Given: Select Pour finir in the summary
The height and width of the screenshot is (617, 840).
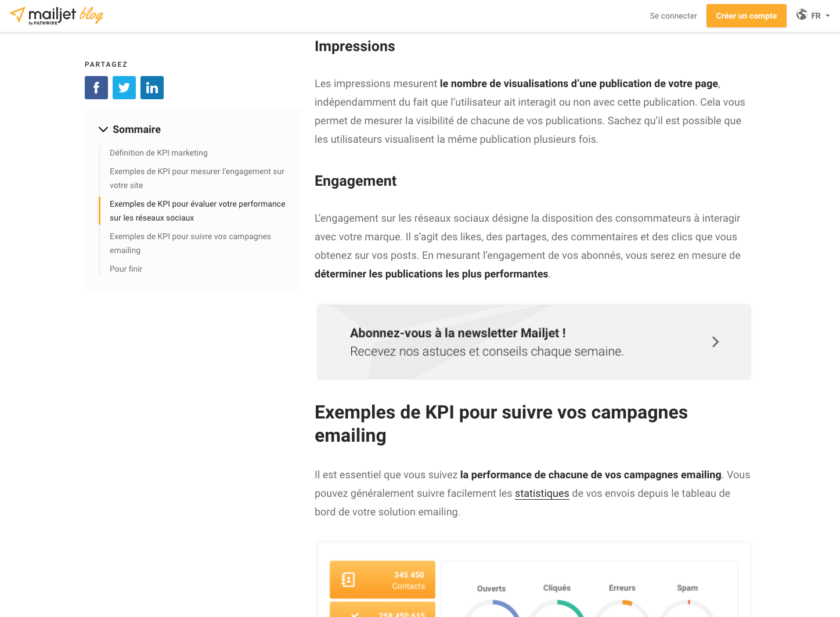Looking at the screenshot, I should pos(126,269).
